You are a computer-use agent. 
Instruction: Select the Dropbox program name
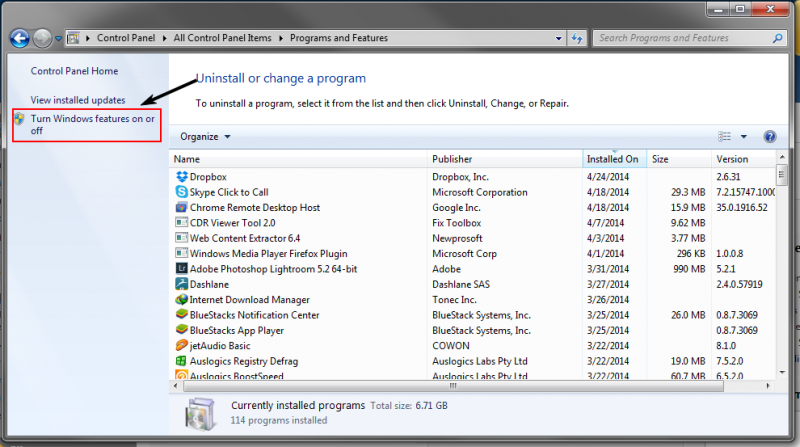coord(208,177)
